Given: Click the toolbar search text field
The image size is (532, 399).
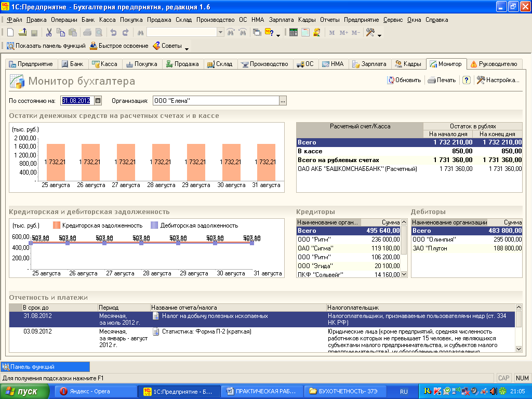Looking at the screenshot, I should 182,33.
